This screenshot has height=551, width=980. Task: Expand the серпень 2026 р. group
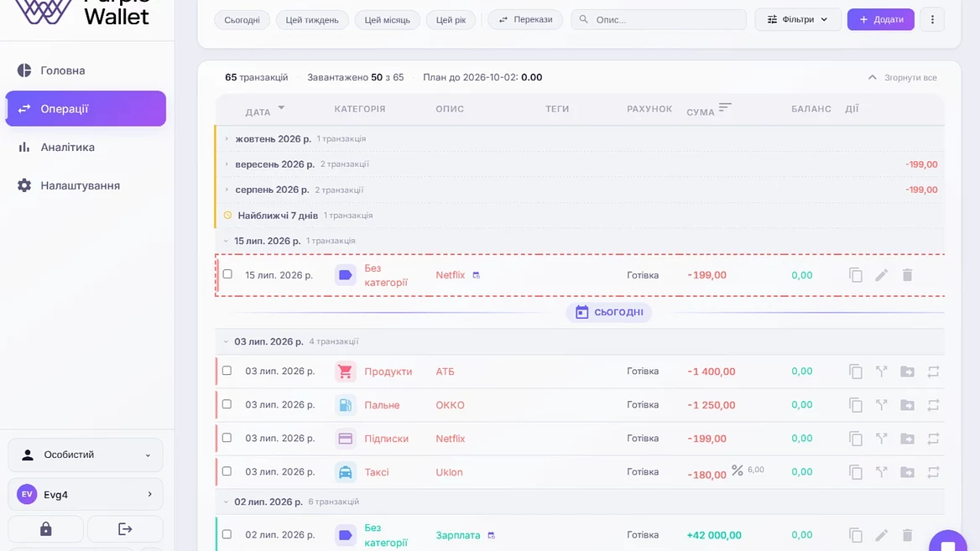(x=227, y=190)
